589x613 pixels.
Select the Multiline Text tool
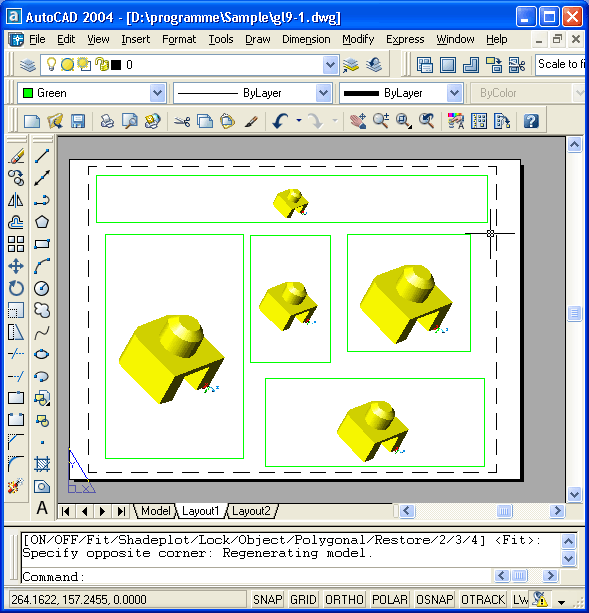click(x=42, y=508)
